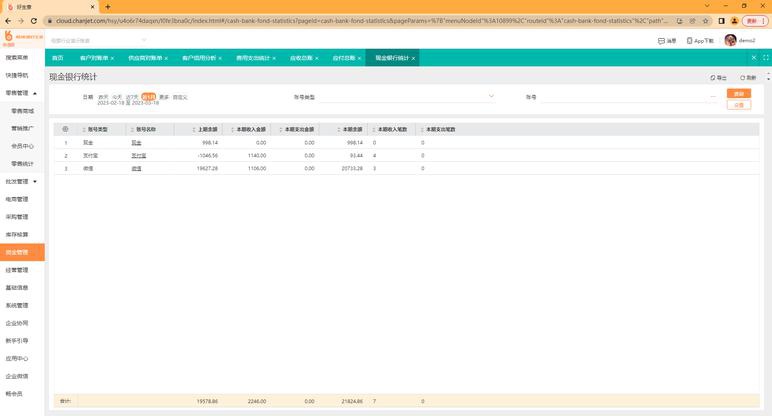The image size is (772, 416).
Task: Open the Chrome profile icon
Action: point(734,21)
